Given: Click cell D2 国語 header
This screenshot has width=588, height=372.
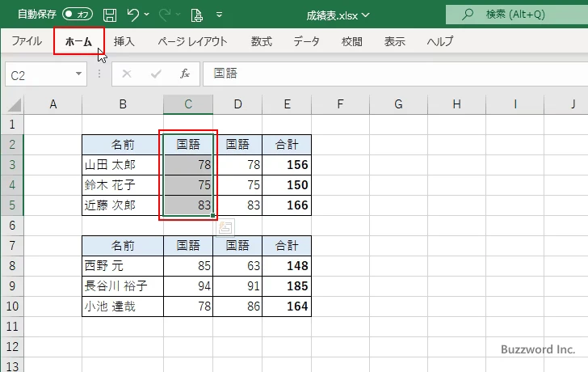Looking at the screenshot, I should tap(237, 145).
